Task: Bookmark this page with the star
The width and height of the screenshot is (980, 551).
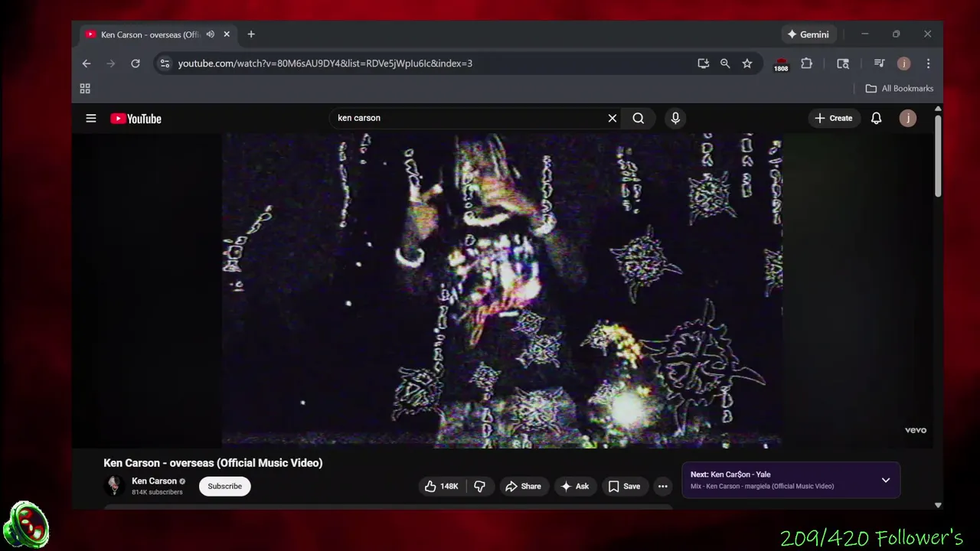Action: [x=747, y=64]
